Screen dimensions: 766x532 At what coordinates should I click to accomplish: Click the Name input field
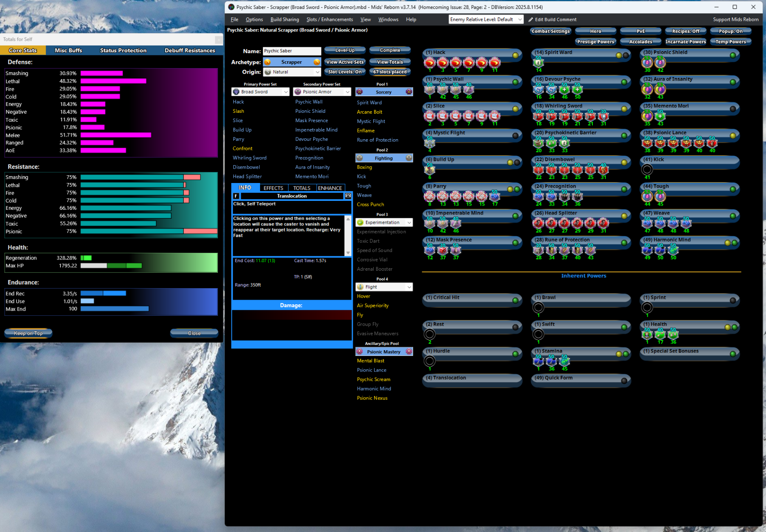pos(292,51)
